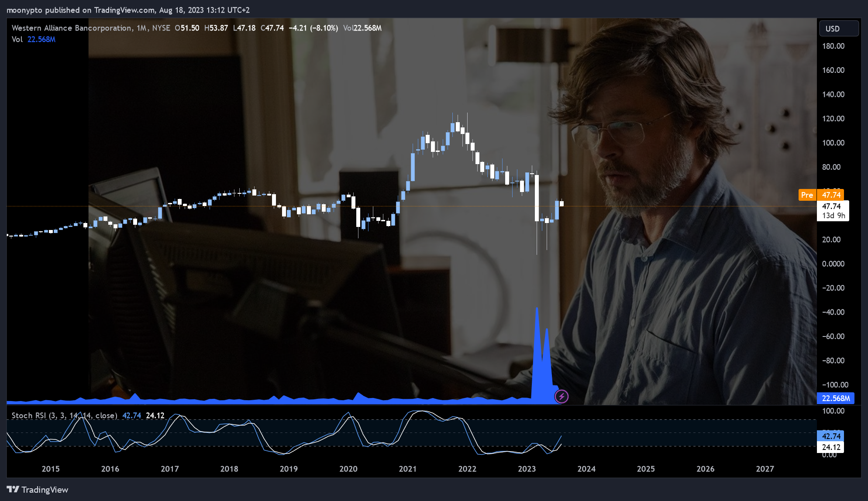The height and width of the screenshot is (501, 868).
Task: Click the white 47.74 last price label
Action: click(831, 206)
